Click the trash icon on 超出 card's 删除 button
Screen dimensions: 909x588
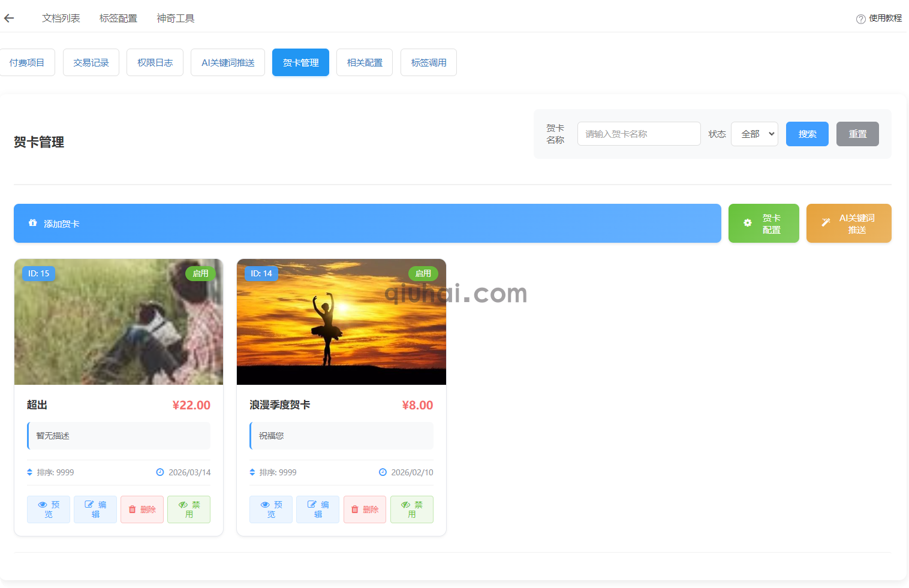133,509
